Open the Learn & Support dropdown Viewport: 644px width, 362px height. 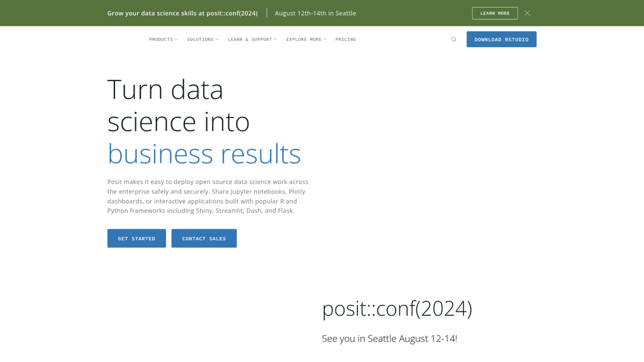click(250, 39)
